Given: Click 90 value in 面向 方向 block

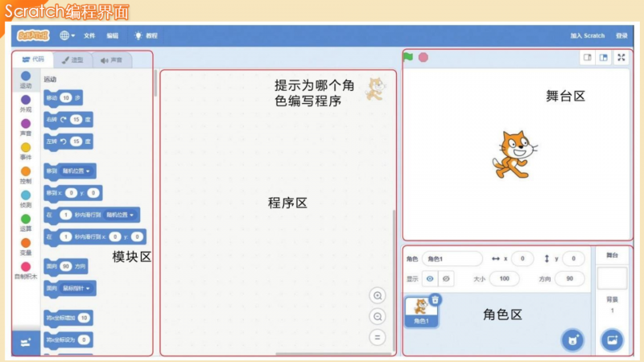Looking at the screenshot, I should [66, 266].
